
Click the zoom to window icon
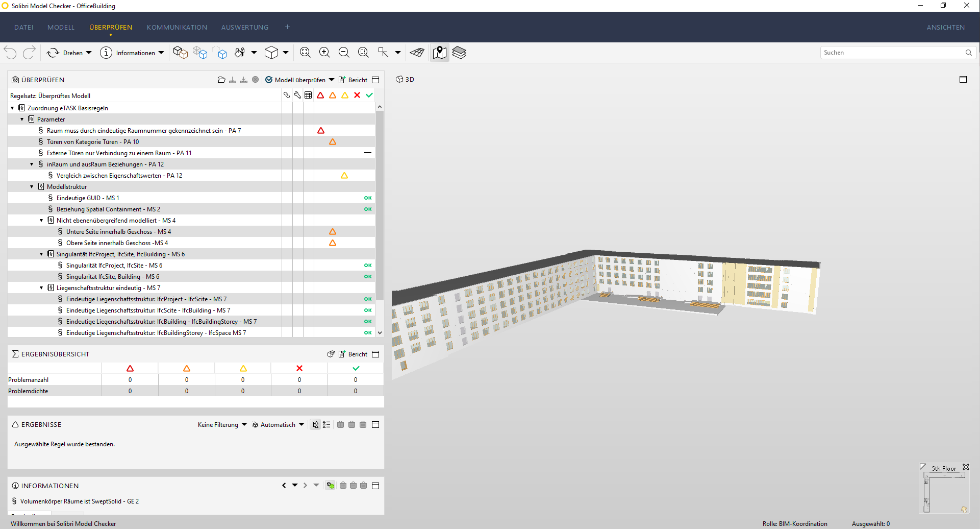point(363,53)
